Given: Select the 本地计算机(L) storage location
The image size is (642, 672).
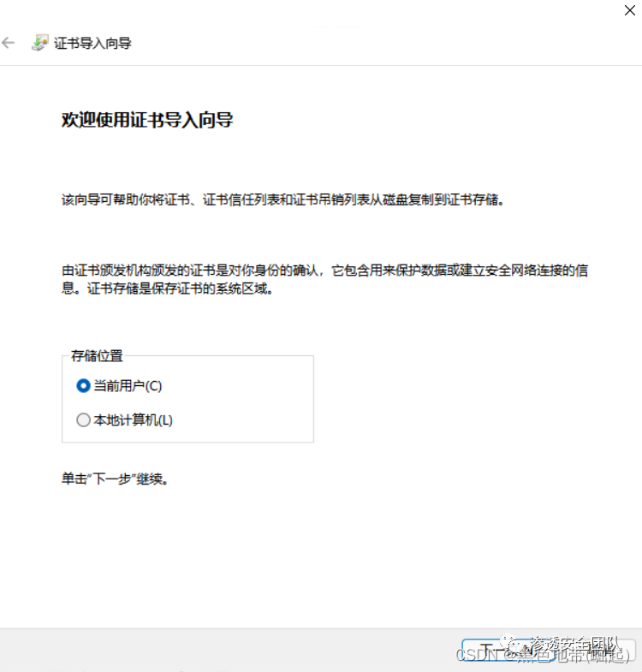Looking at the screenshot, I should point(124,420).
